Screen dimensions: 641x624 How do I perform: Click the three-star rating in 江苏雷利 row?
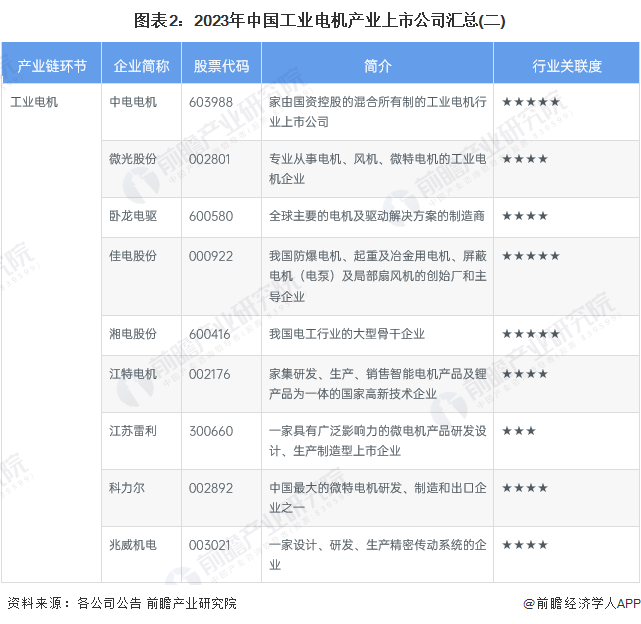(x=519, y=431)
